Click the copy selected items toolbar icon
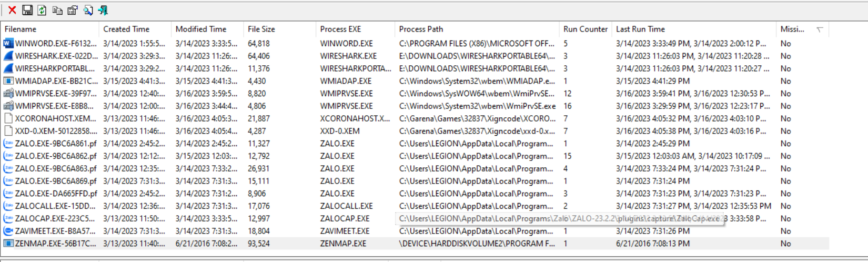The width and height of the screenshot is (868, 262). pos(57,10)
